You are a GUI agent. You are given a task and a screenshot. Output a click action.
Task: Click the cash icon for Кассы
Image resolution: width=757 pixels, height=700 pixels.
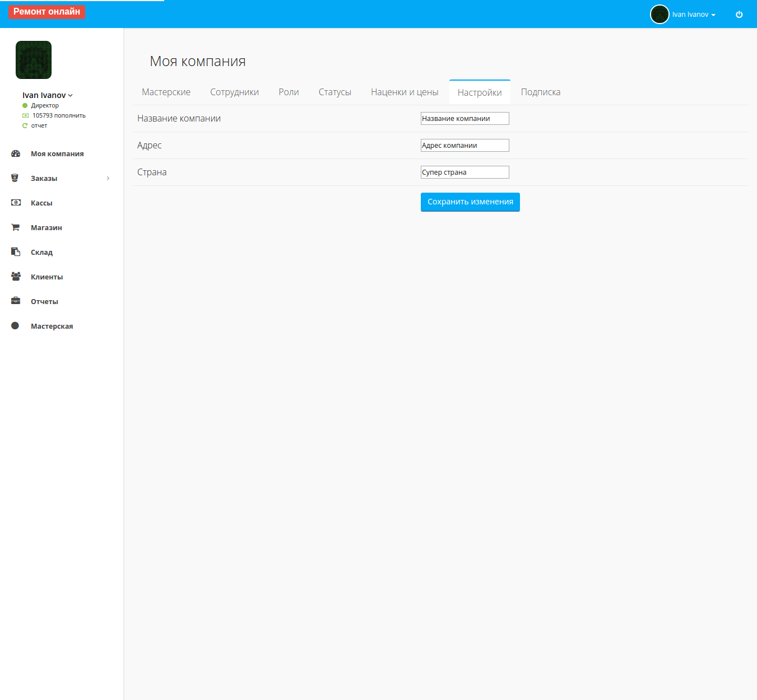16,203
